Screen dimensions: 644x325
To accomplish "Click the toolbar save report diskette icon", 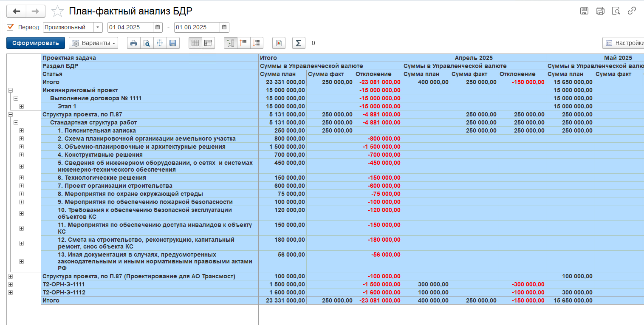I will [173, 43].
